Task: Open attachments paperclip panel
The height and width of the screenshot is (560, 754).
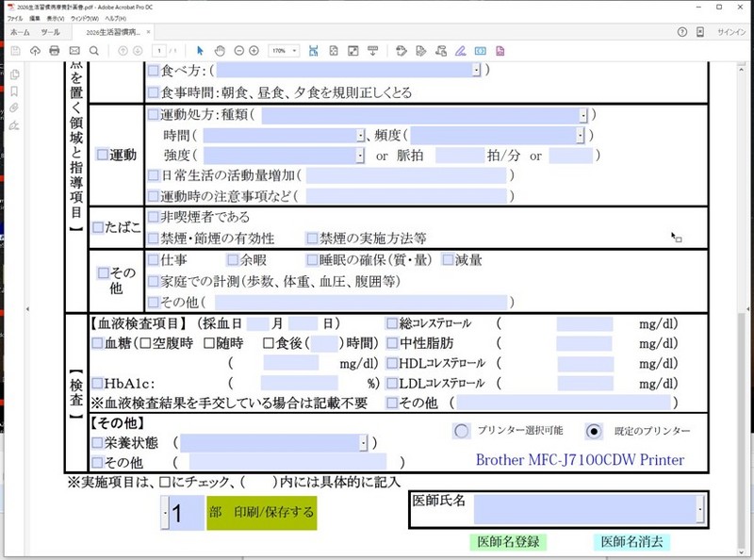Action: [14, 107]
